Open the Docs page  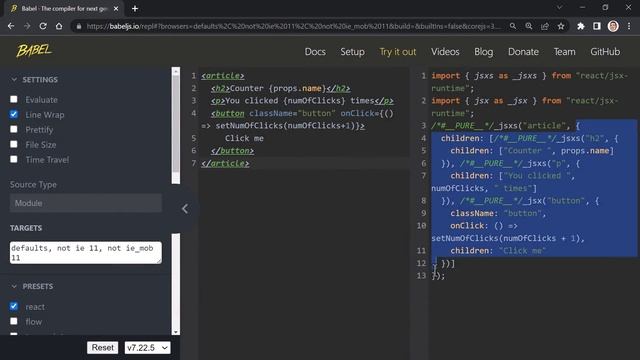pos(315,52)
